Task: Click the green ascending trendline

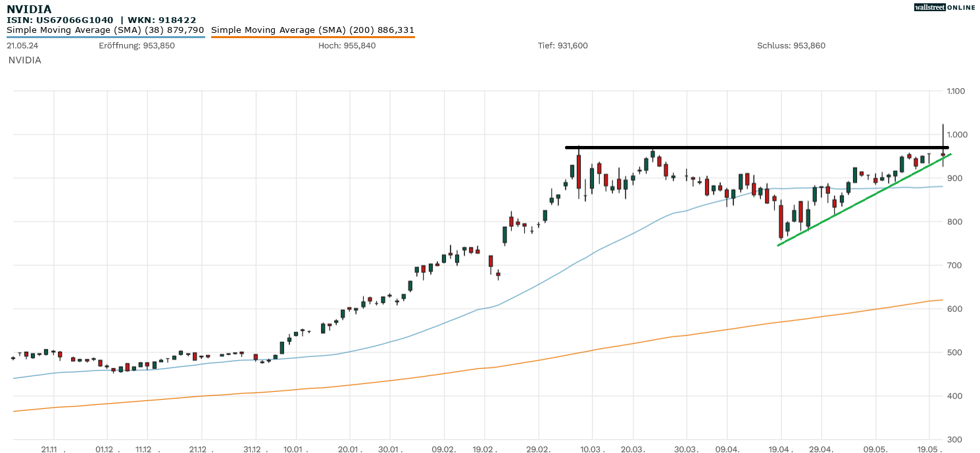Action: (864, 201)
